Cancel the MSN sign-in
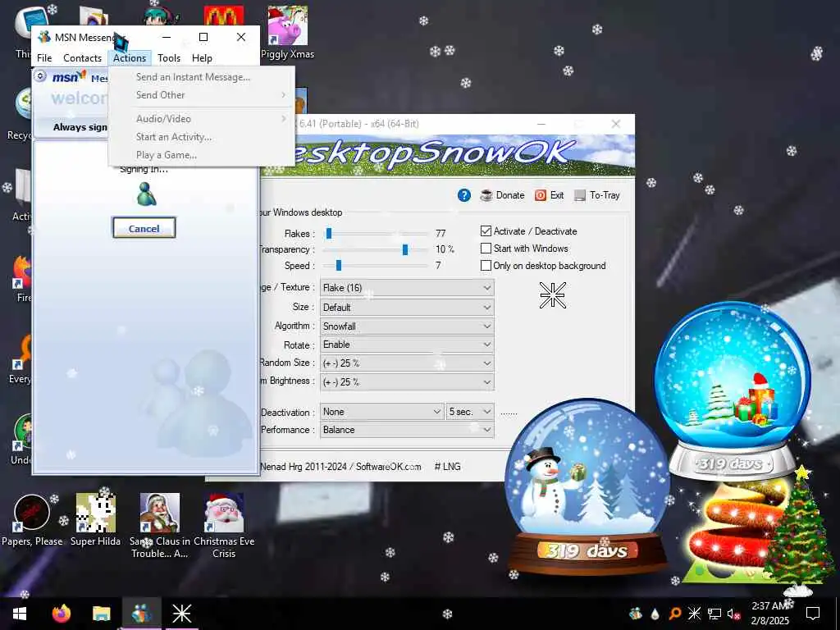The image size is (840, 630). [x=144, y=228]
